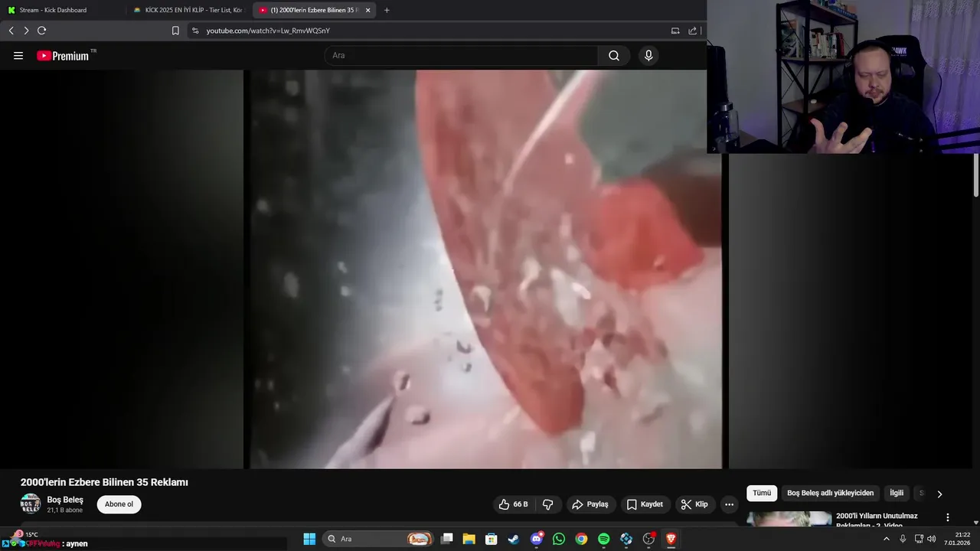Open the Windows Start menu
980x551 pixels.
click(309, 539)
